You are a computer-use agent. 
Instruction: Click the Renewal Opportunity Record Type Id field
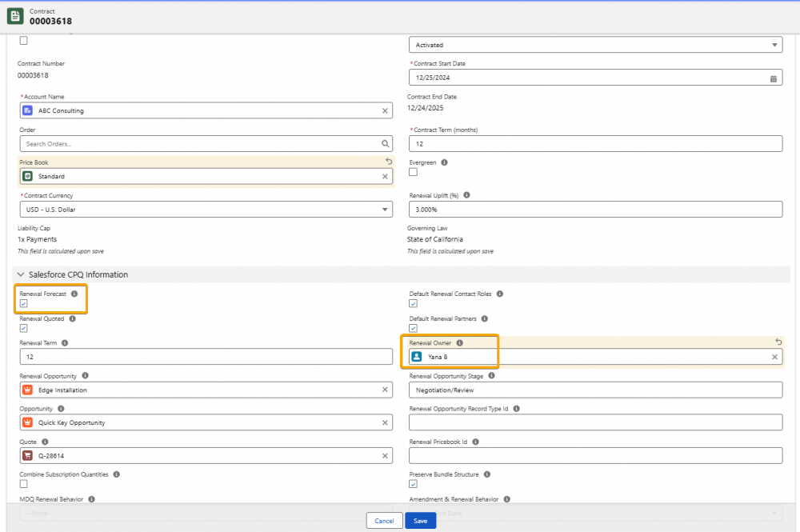595,423
